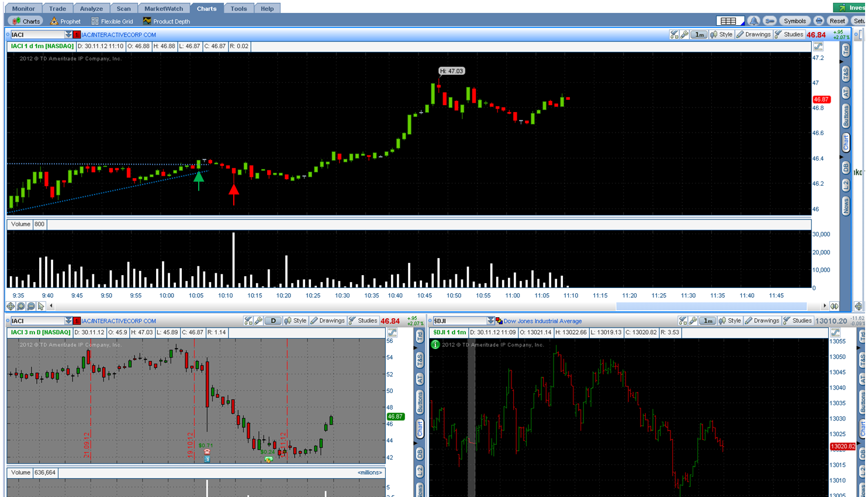
Task: Toggle the D timeframe button on lower IACI chart
Action: pos(273,321)
